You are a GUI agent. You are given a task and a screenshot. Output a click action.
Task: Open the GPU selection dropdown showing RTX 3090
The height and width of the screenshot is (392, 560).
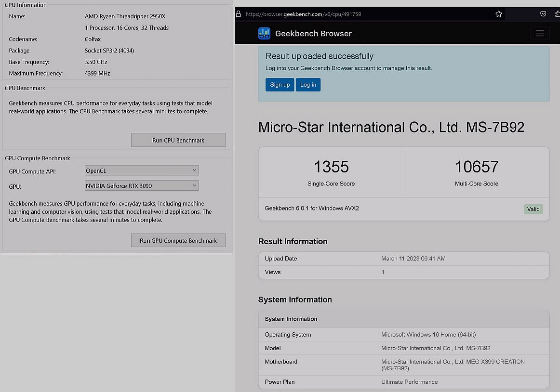141,185
